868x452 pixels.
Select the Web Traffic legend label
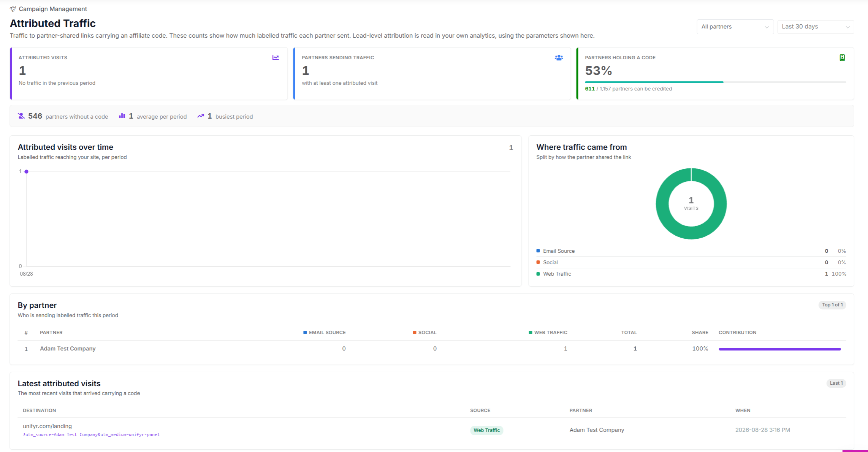557,274
